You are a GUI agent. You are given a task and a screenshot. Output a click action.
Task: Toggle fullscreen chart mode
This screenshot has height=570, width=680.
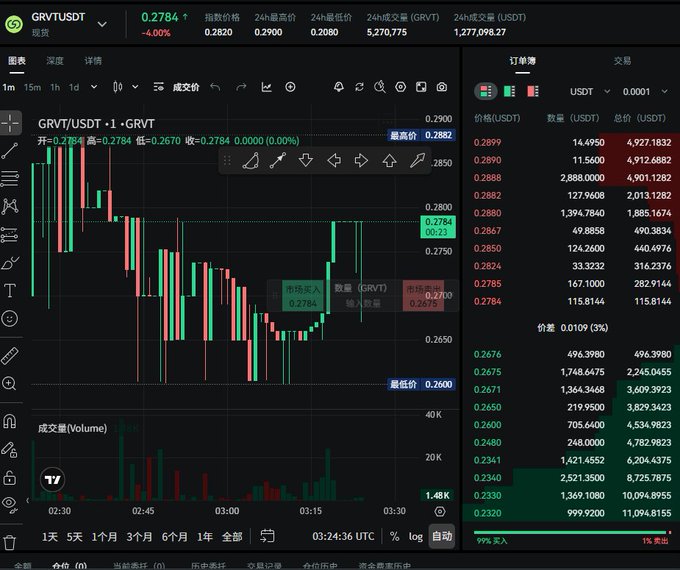pyautogui.click(x=421, y=87)
